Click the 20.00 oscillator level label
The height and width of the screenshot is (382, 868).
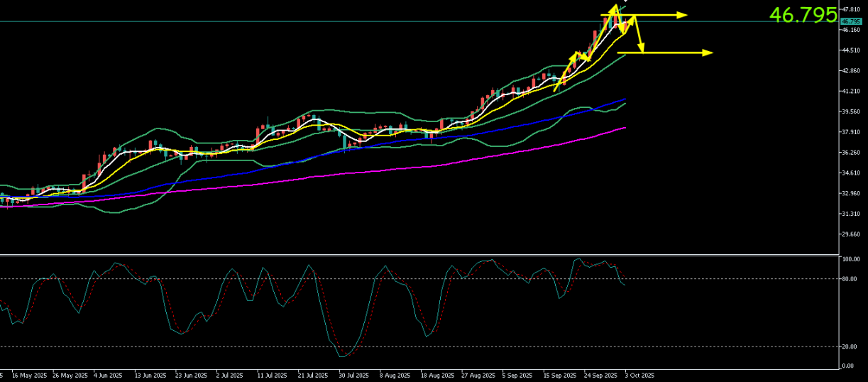[850, 347]
